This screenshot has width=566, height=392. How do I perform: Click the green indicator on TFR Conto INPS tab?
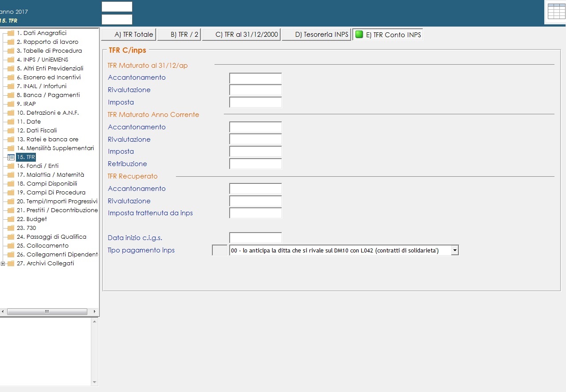click(x=359, y=35)
